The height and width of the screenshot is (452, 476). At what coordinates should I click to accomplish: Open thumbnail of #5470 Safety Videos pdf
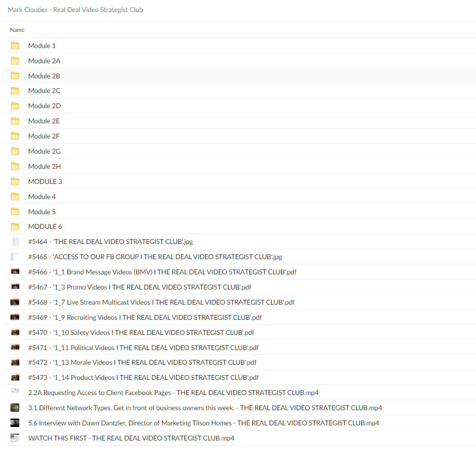point(15,332)
